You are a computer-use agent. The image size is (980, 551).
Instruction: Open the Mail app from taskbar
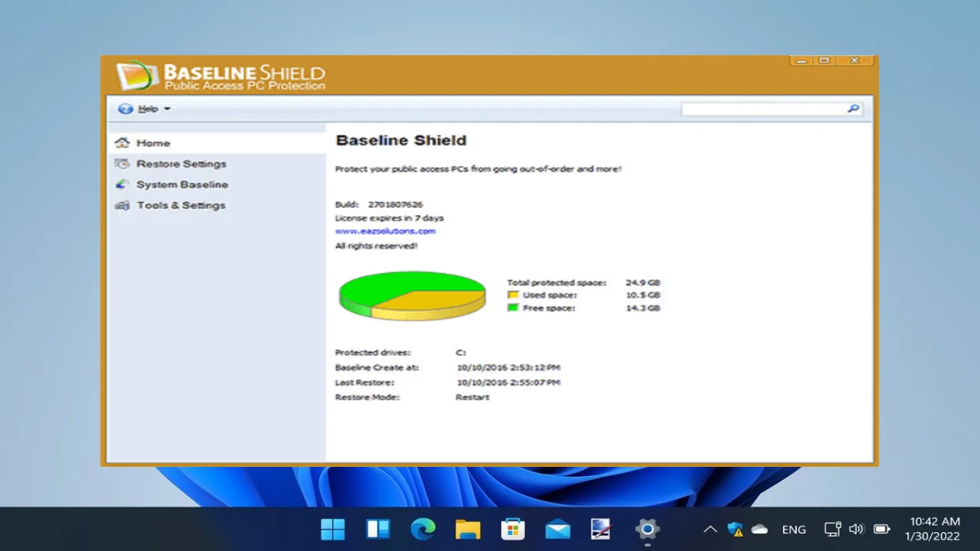point(557,529)
